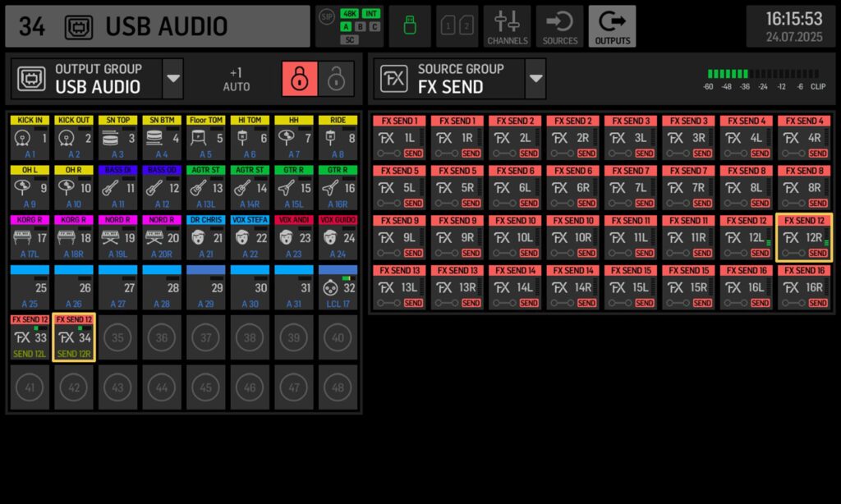Toggle the SC status indicator
This screenshot has width=841, height=504.
click(351, 39)
